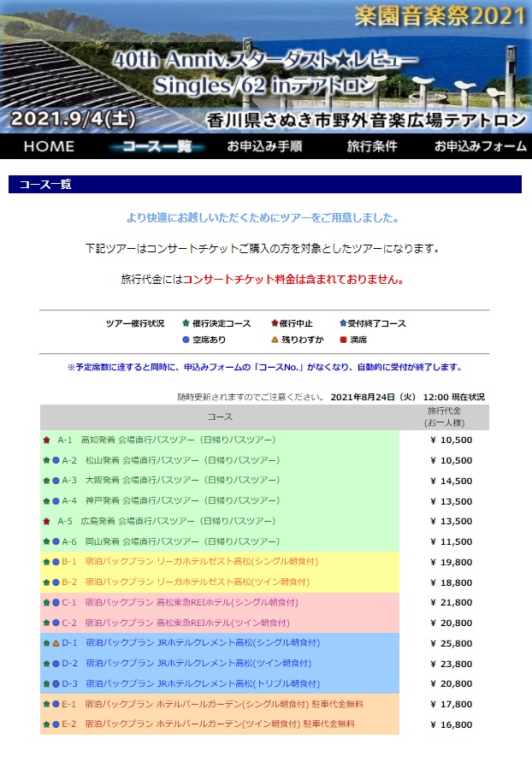
Task: Go to お申込み手順 page
Action: 264,146
